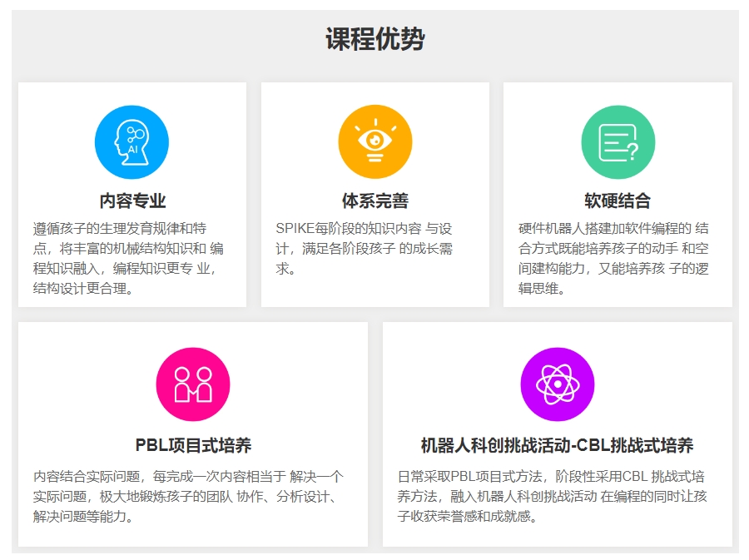Click the blue AI head icon
Image resolution: width=749 pixels, height=560 pixels.
pyautogui.click(x=131, y=142)
